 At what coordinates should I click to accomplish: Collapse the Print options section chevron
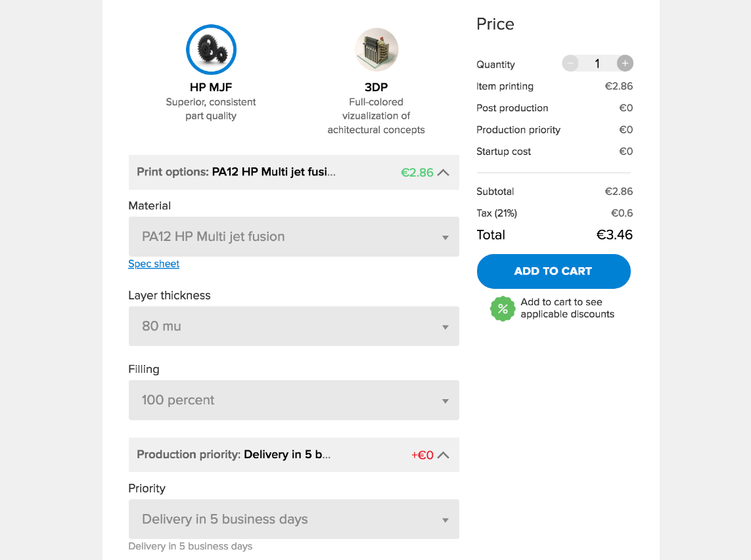pos(444,173)
